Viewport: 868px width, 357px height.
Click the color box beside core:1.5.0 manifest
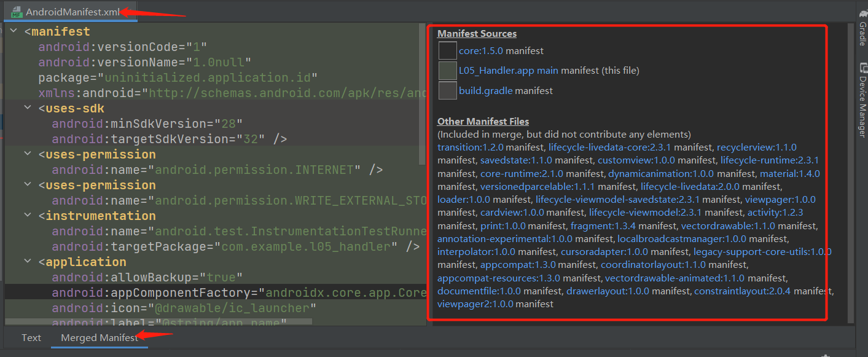click(447, 50)
